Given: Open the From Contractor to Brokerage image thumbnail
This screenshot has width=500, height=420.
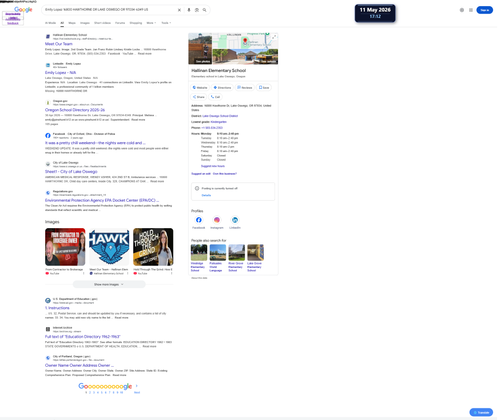Looking at the screenshot, I should coord(65,247).
